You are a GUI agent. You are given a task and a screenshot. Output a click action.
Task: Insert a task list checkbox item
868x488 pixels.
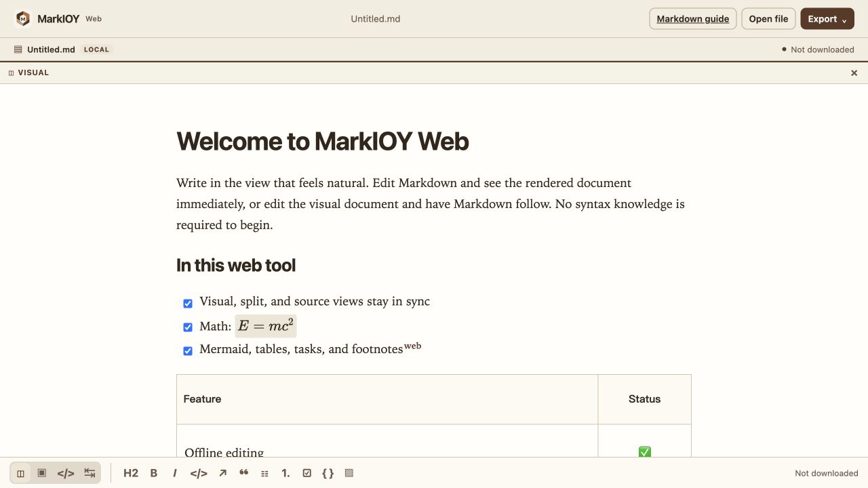(307, 473)
